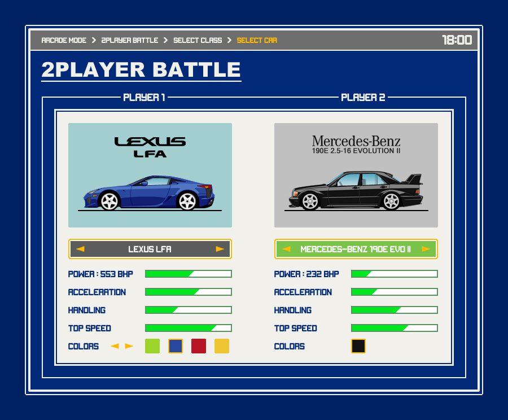Click the Player 1 HANDLING label
Viewport: 508px width, 420px height.
click(87, 310)
